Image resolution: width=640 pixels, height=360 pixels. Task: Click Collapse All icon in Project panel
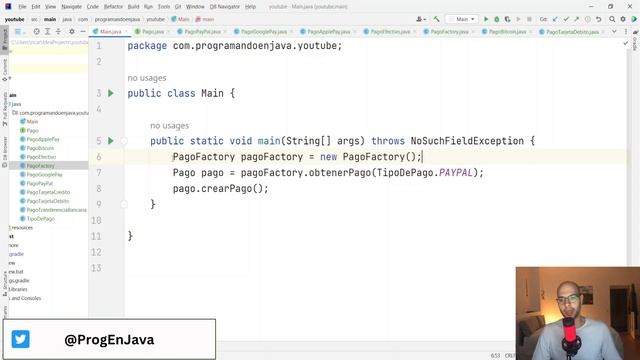click(58, 31)
